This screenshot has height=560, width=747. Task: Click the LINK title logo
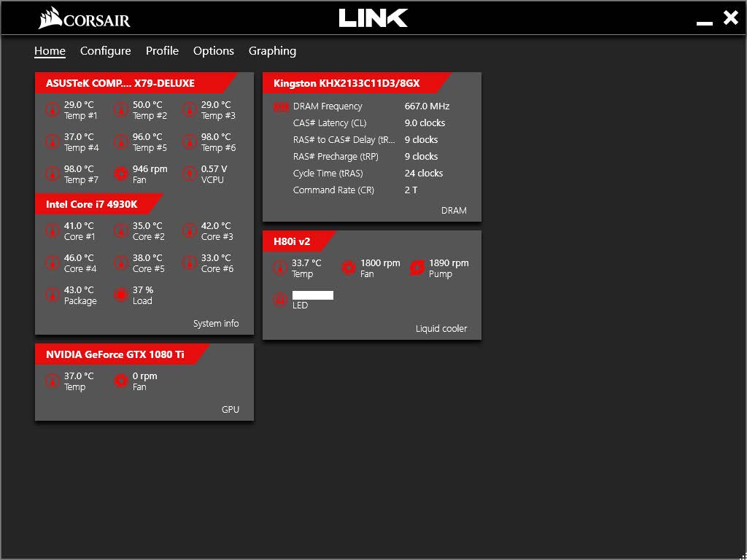point(373,18)
